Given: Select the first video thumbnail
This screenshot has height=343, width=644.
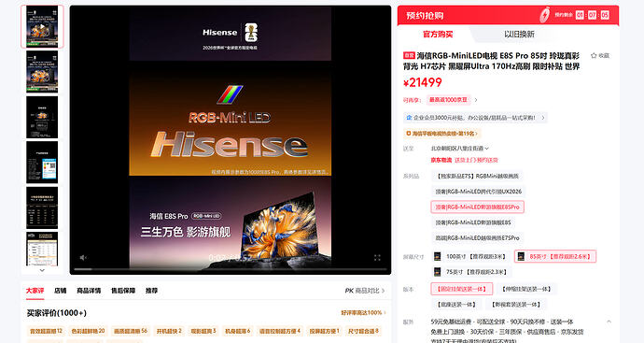Looking at the screenshot, I should (42, 27).
